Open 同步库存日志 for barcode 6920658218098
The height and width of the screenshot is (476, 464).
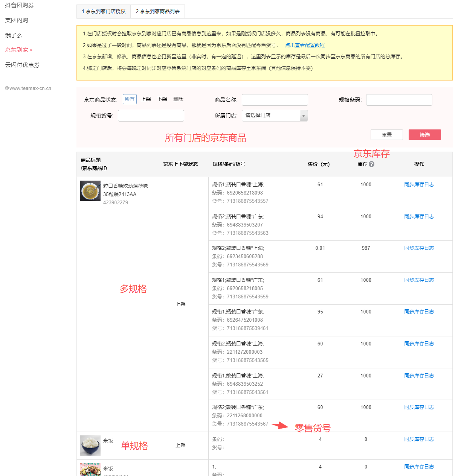click(419, 184)
